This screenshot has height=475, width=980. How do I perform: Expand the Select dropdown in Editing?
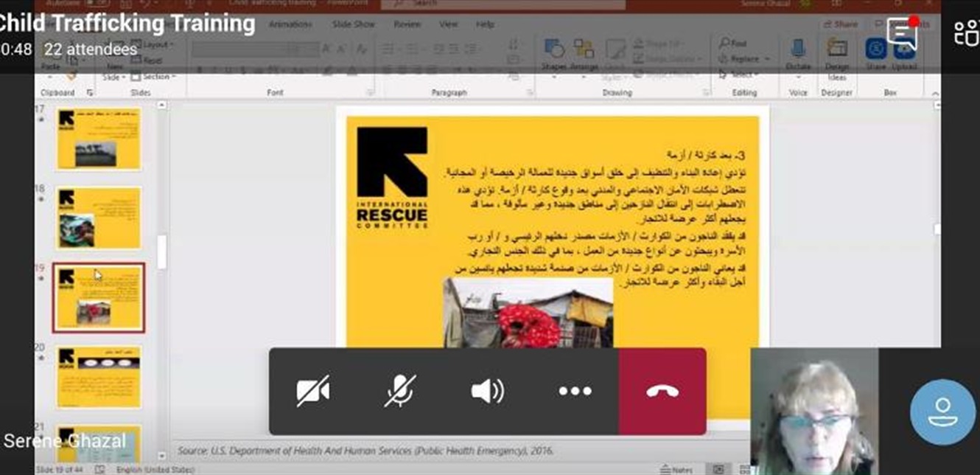(739, 74)
